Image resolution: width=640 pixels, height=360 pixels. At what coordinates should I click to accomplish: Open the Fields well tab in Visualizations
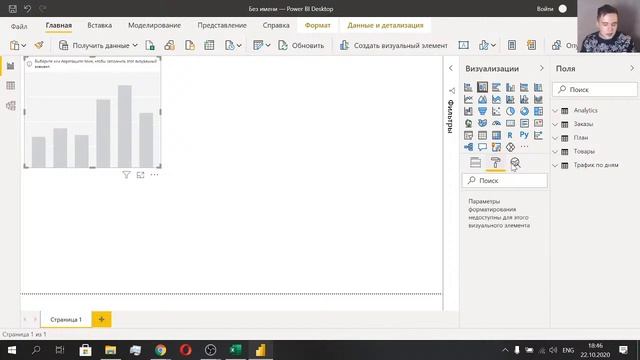point(476,162)
